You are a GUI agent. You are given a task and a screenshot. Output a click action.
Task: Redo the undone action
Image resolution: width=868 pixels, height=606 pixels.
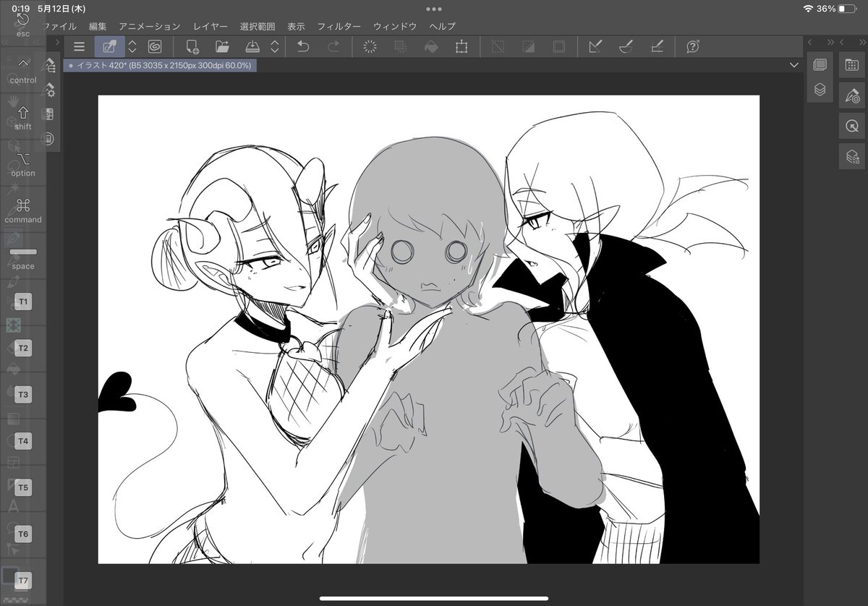click(x=333, y=47)
